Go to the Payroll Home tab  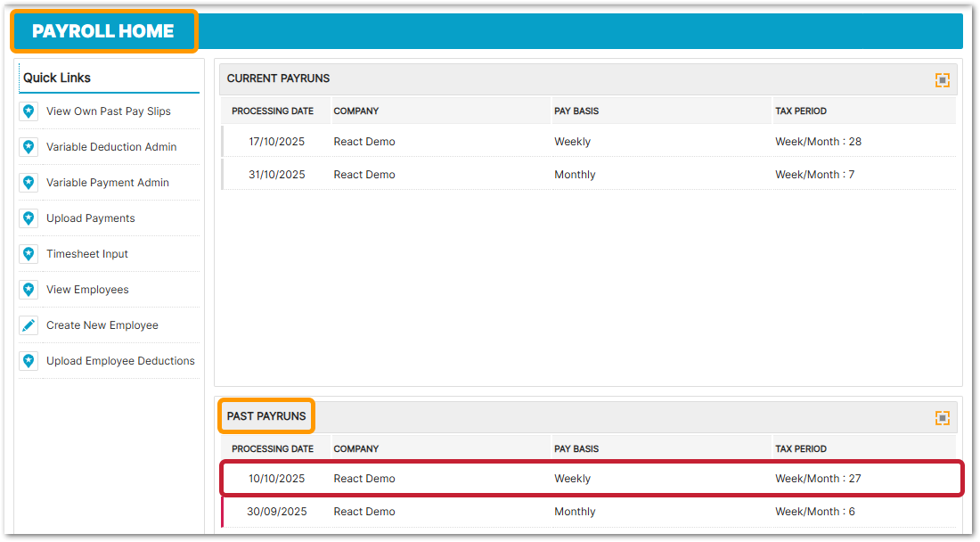[x=103, y=31]
